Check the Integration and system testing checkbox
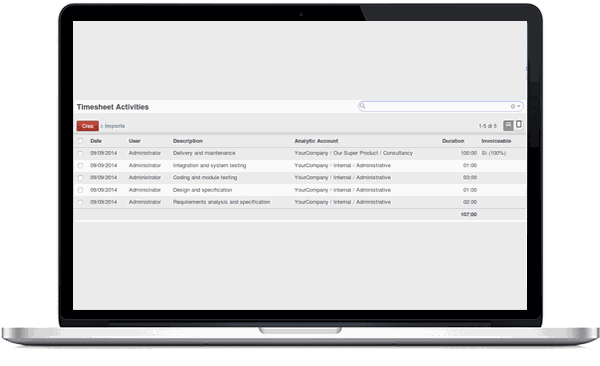The width and height of the screenshot is (600, 366). [80, 165]
